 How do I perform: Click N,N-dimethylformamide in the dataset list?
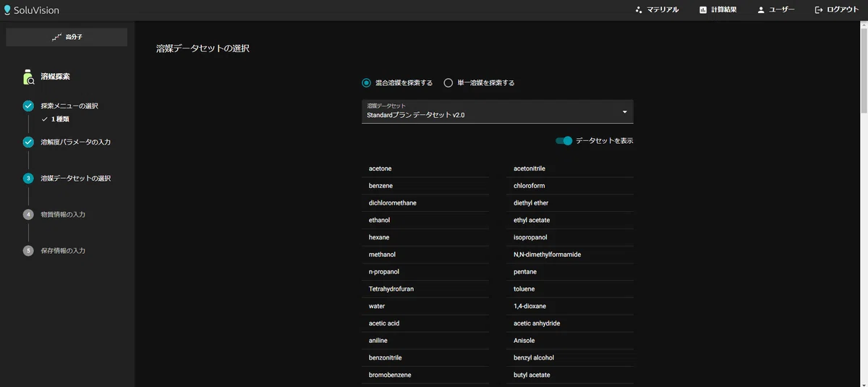point(547,255)
